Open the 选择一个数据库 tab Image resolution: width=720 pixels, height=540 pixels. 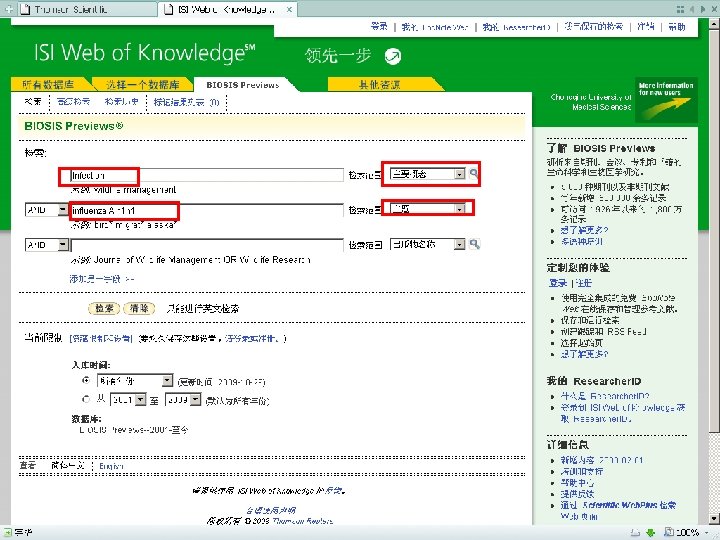click(x=143, y=84)
